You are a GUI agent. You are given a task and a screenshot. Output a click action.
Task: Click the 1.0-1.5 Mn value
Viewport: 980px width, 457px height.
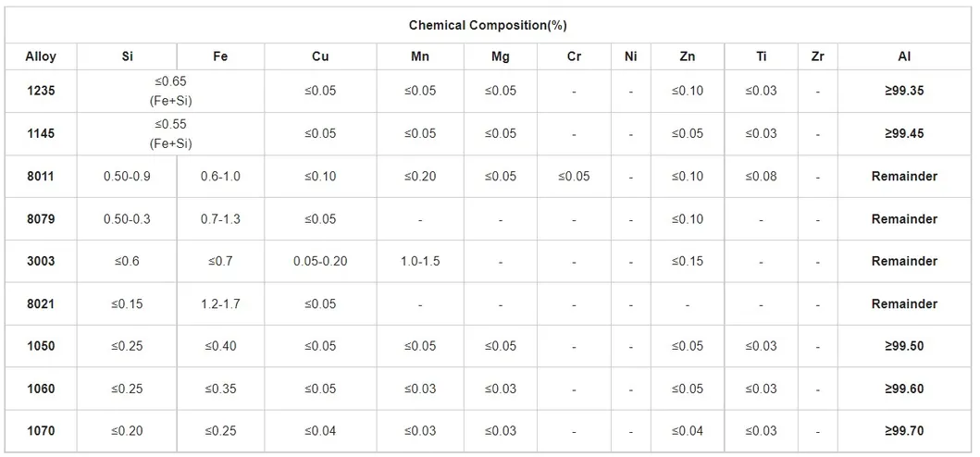coord(420,262)
